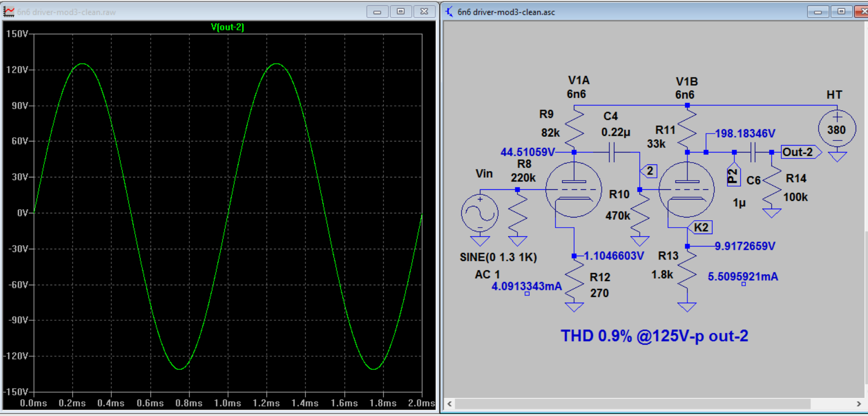Screen dimensions: 868x416
Task: Click the C4 0.22µ capacitor symbol
Action: coord(612,152)
